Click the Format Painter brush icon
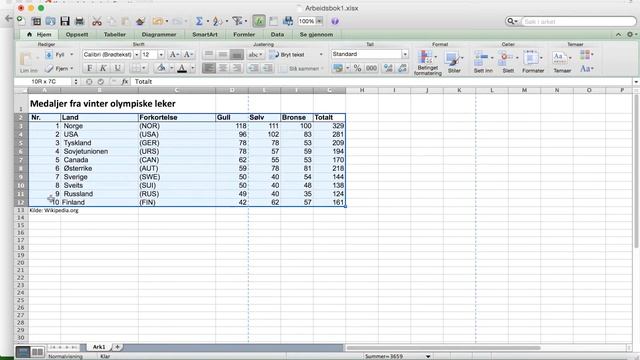Screen dimensions: 640x360 pos(140,21)
